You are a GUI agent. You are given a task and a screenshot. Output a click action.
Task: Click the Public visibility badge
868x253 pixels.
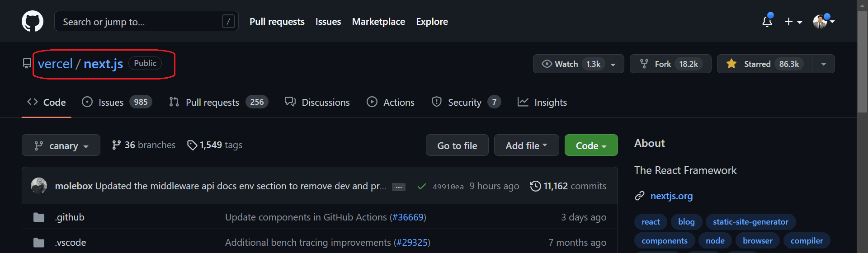point(145,63)
